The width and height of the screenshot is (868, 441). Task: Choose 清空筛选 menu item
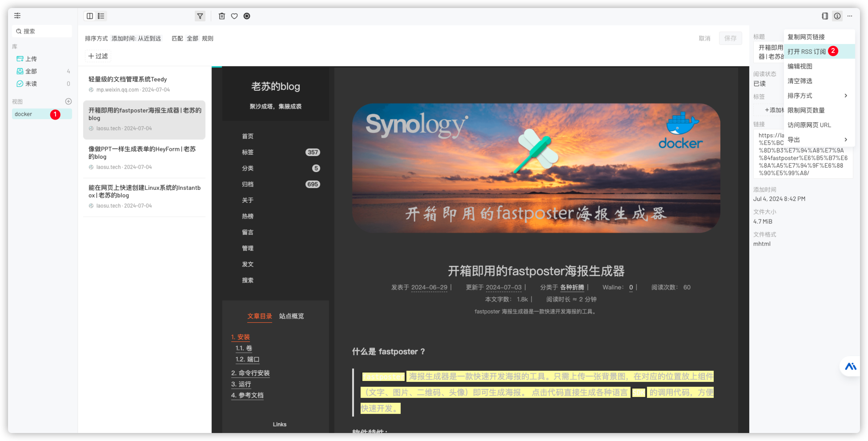click(819, 81)
